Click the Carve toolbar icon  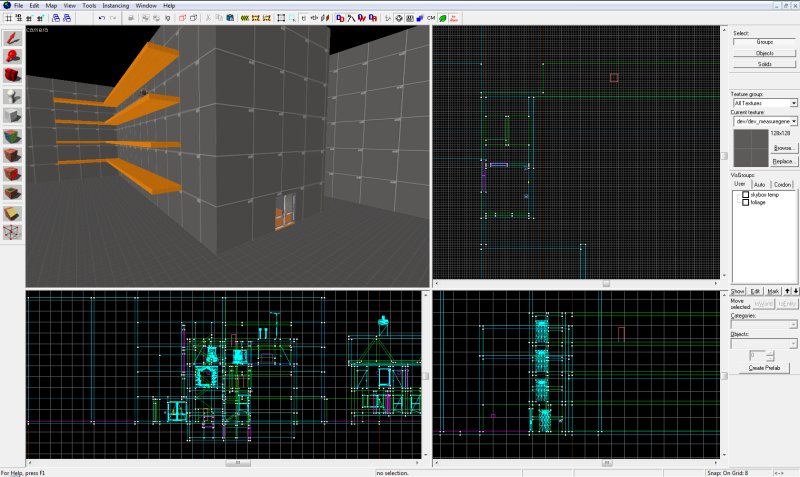point(131,18)
